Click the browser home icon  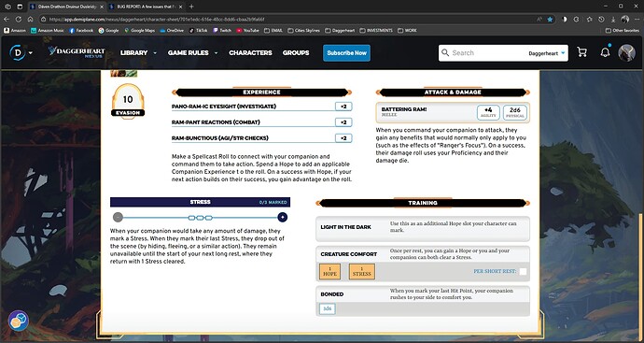[x=31, y=19]
